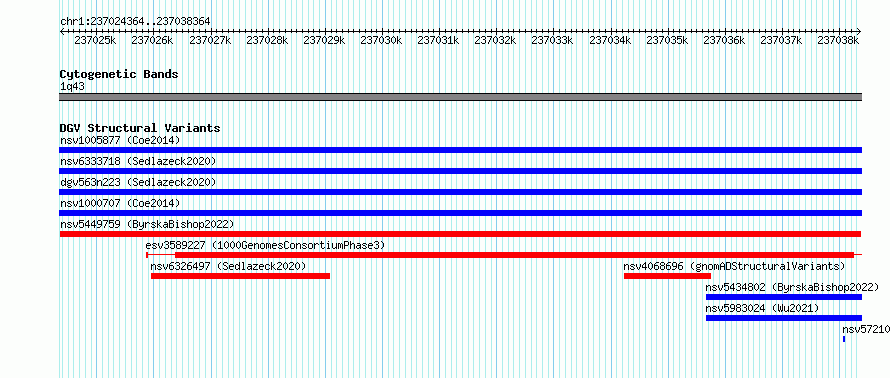Select the tiny blue marker under nsv57210
This screenshot has width=890, height=378.
(x=844, y=339)
